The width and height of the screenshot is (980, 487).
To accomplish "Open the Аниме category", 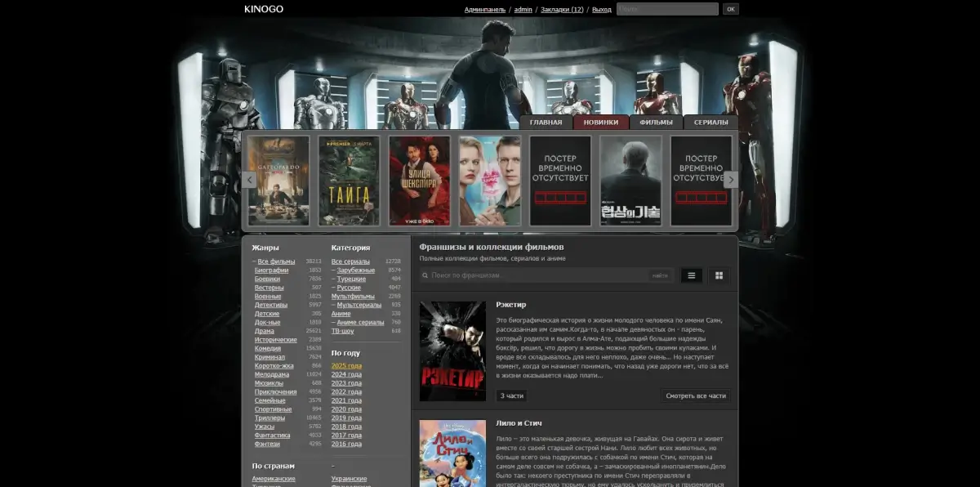I will click(x=341, y=314).
